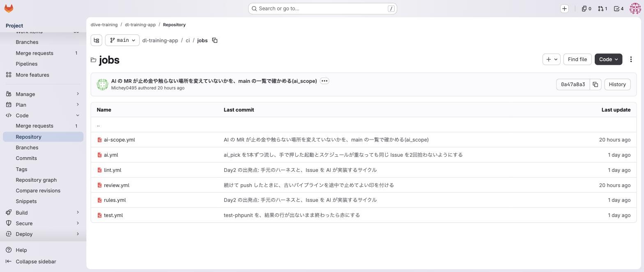Expand the Build section chevron

click(x=78, y=213)
